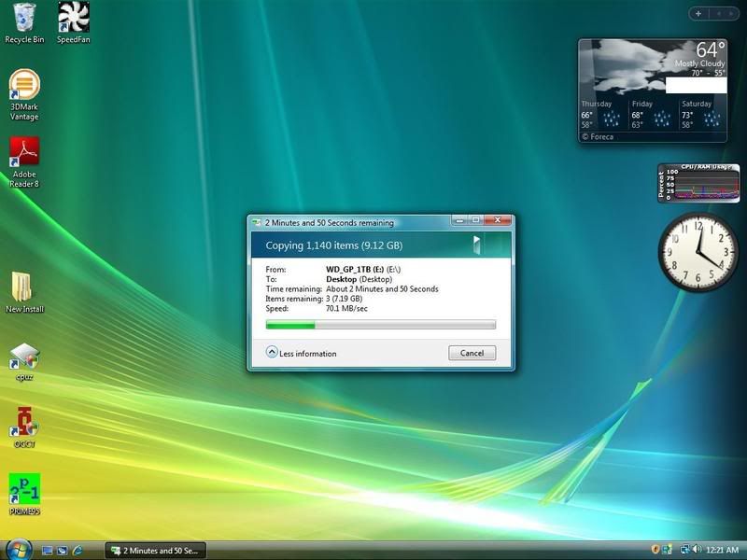Click the Friday forecast in weather gadget
This screenshot has width=747, height=560.
pyautogui.click(x=652, y=114)
